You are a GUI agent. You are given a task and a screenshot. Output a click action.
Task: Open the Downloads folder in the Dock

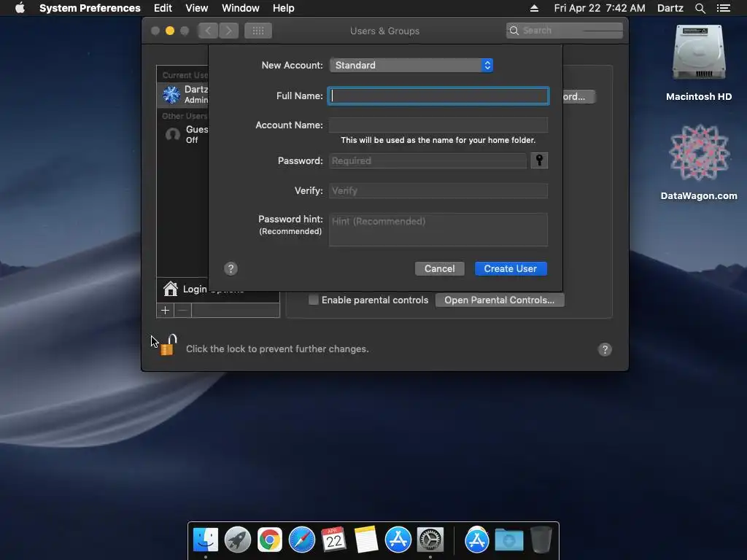[x=508, y=540]
